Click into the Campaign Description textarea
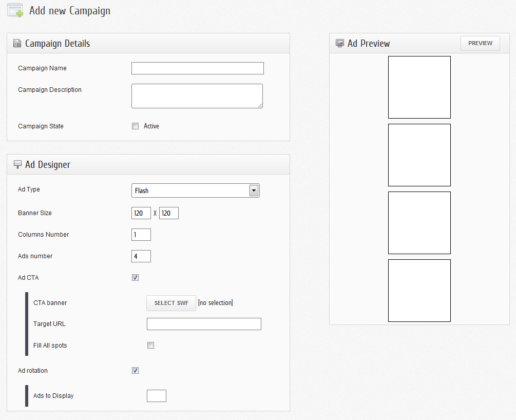This screenshot has width=516, height=420. [x=197, y=96]
